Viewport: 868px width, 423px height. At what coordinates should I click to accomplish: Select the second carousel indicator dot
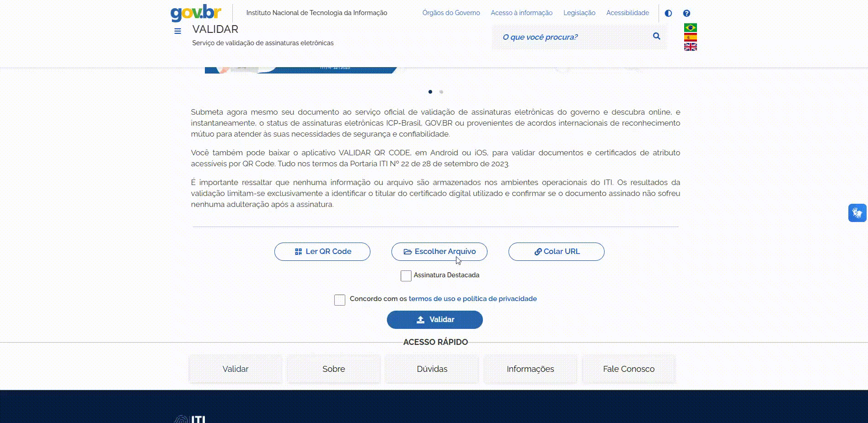coord(441,92)
